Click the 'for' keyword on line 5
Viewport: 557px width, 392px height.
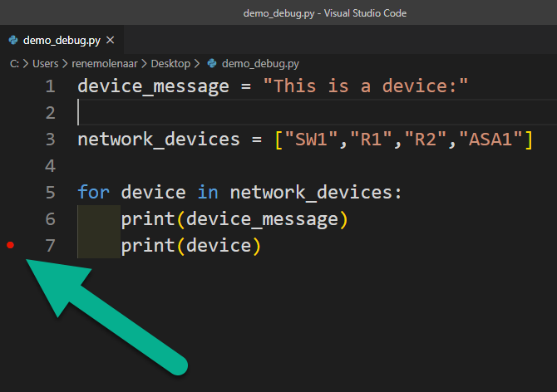click(94, 193)
